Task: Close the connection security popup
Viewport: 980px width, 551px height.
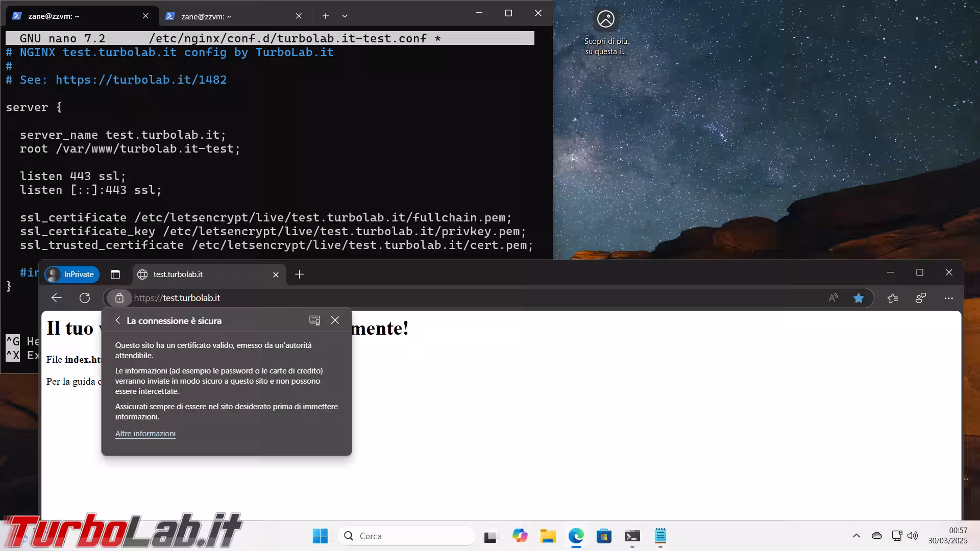Action: (335, 320)
